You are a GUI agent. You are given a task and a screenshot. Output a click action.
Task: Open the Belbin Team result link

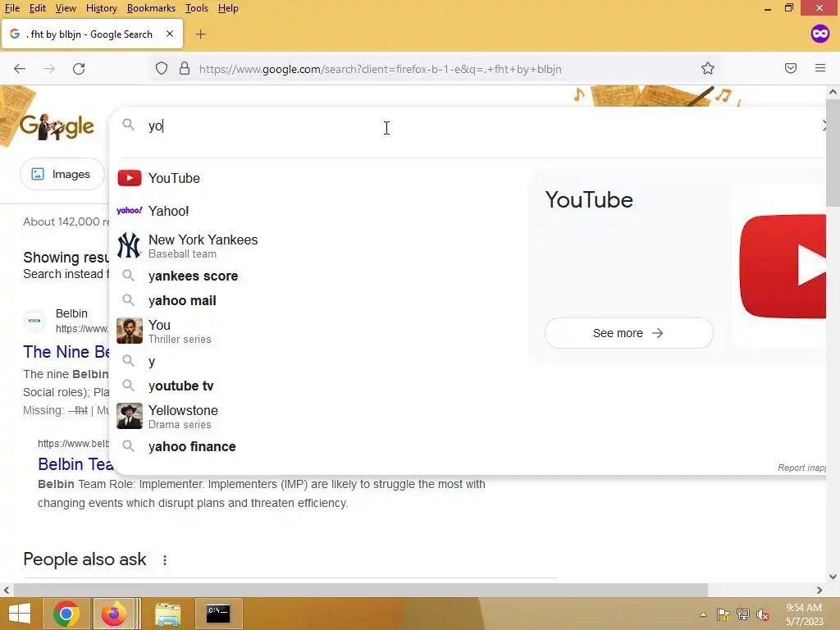pos(75,464)
